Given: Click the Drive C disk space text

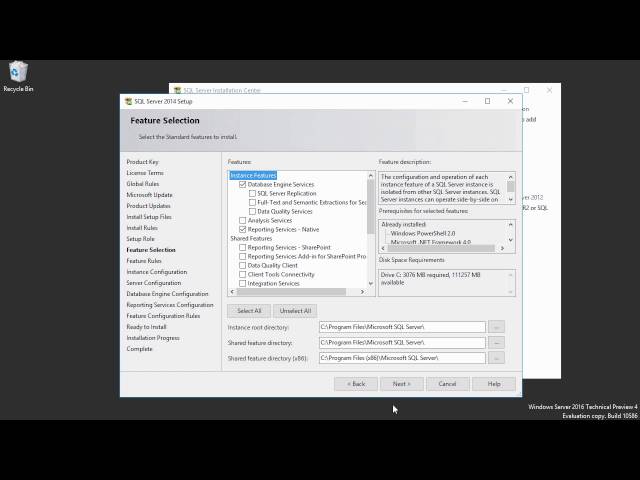Looking at the screenshot, I should pos(431,278).
